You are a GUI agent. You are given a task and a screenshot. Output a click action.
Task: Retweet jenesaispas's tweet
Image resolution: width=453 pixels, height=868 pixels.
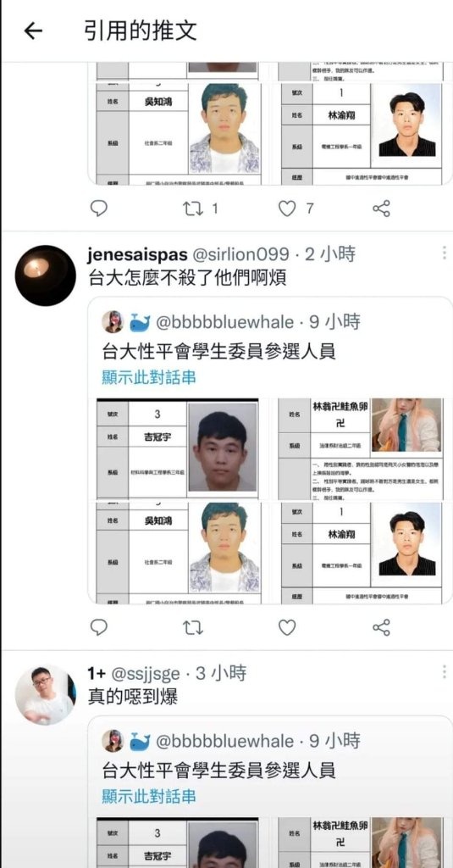tap(192, 627)
